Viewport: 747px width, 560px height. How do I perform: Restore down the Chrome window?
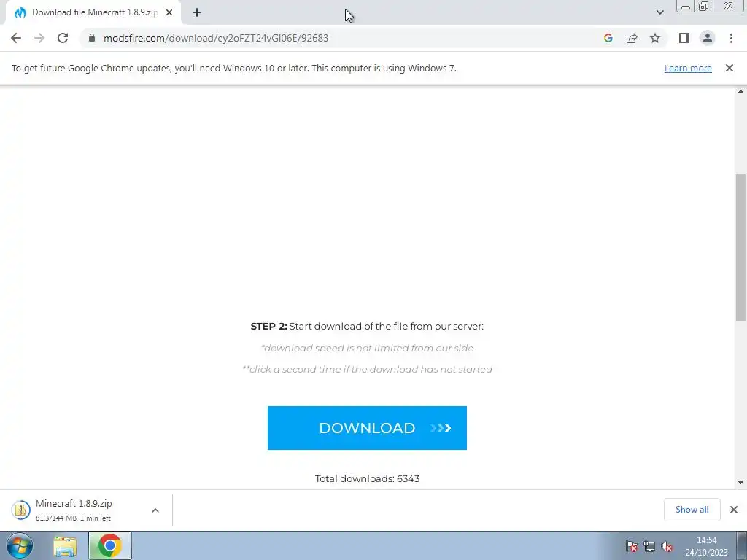coord(703,6)
